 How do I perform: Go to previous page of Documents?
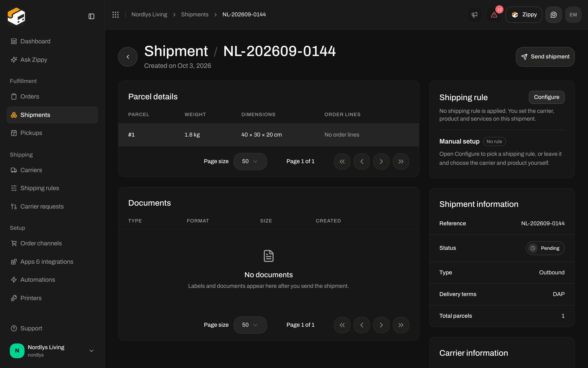click(362, 325)
